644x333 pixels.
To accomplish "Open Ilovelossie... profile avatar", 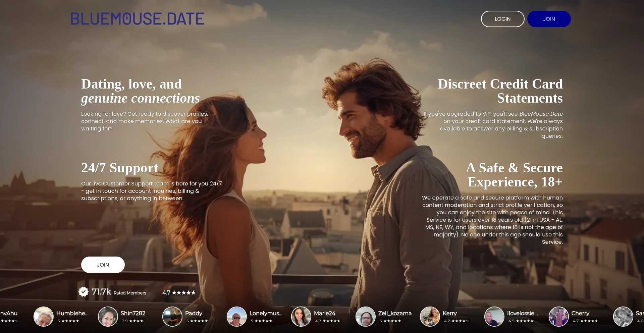I will (494, 317).
